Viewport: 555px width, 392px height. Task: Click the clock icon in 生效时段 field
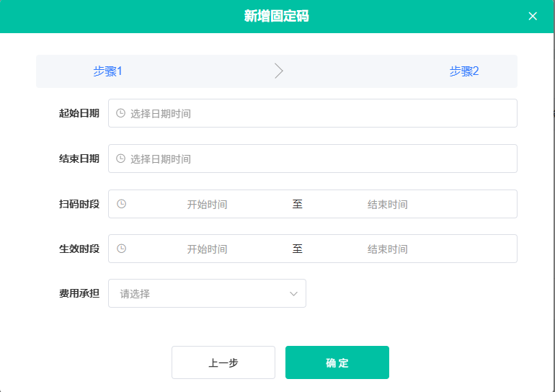point(121,249)
